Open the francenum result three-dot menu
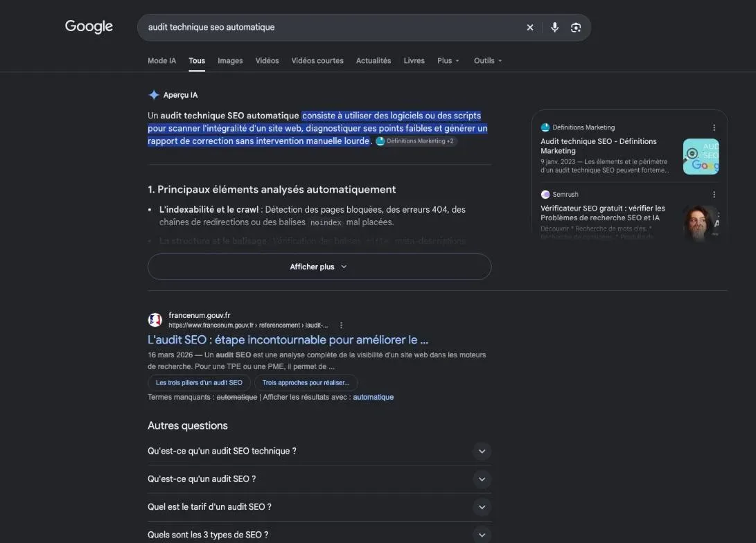 coord(342,326)
